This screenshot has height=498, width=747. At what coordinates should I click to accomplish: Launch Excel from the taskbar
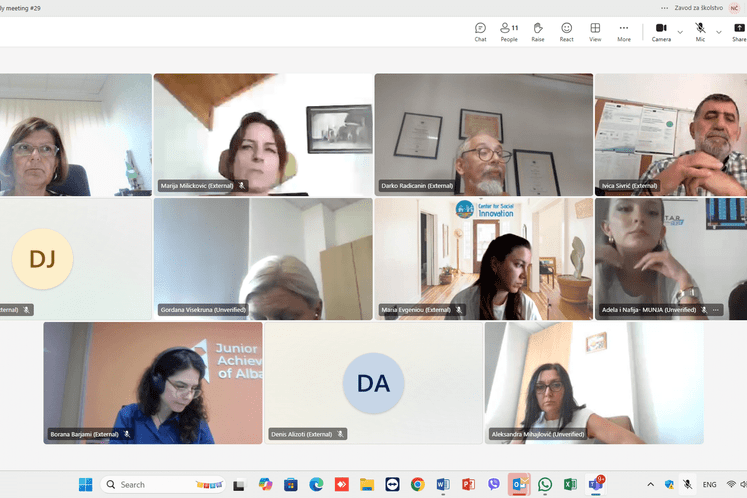[570, 485]
